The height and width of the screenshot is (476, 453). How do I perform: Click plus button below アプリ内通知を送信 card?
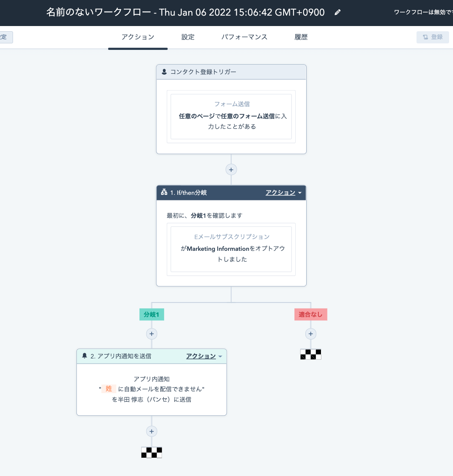tap(152, 431)
